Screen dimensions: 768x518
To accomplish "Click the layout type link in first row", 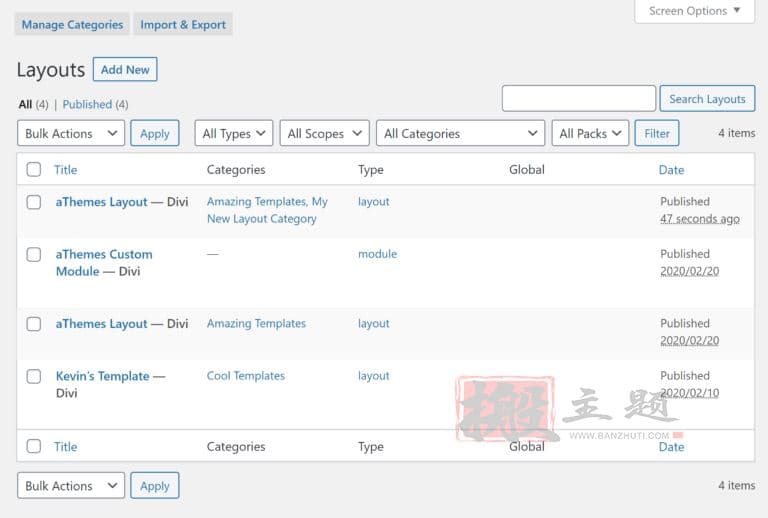I will coord(373,201).
